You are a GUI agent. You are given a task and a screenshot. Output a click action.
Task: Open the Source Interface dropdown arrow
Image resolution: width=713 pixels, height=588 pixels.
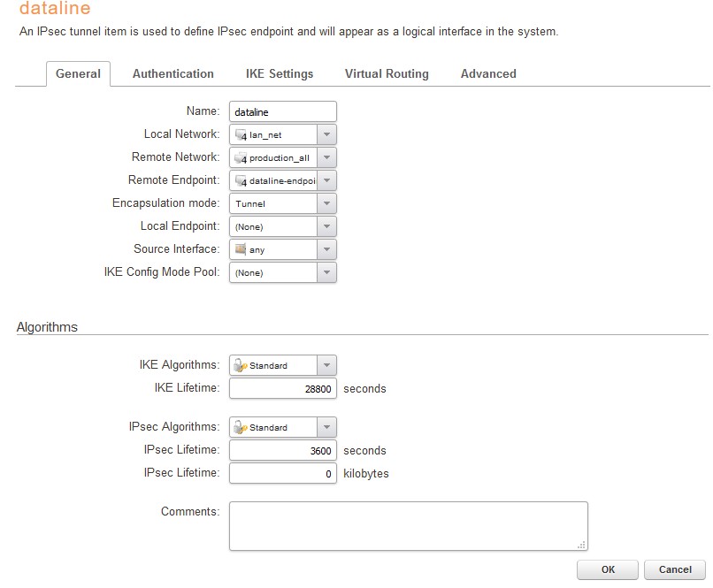pyautogui.click(x=326, y=249)
